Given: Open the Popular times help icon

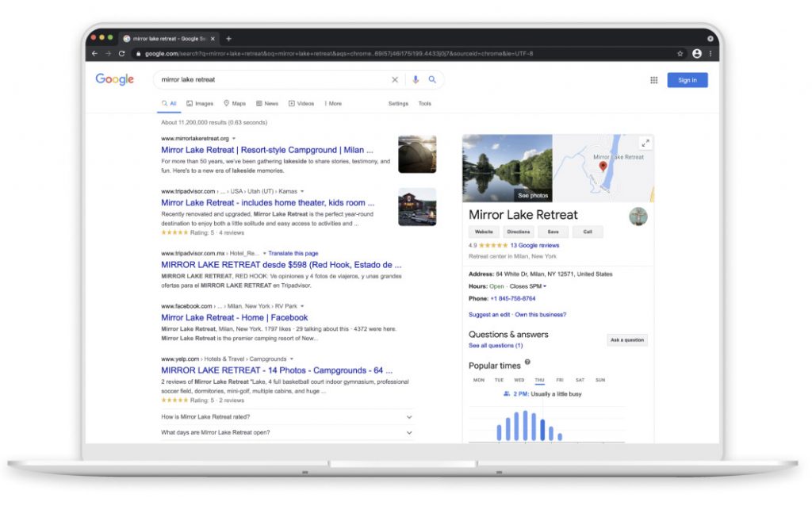Looking at the screenshot, I should click(x=527, y=362).
